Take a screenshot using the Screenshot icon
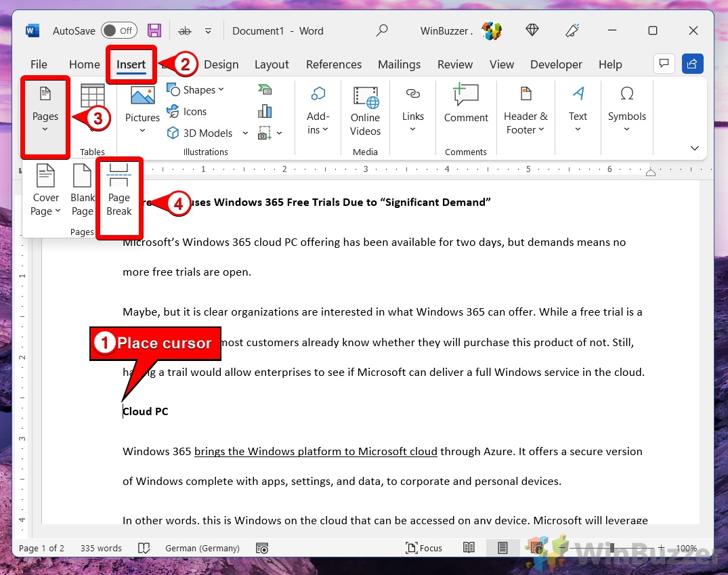728x575 pixels. click(x=265, y=132)
